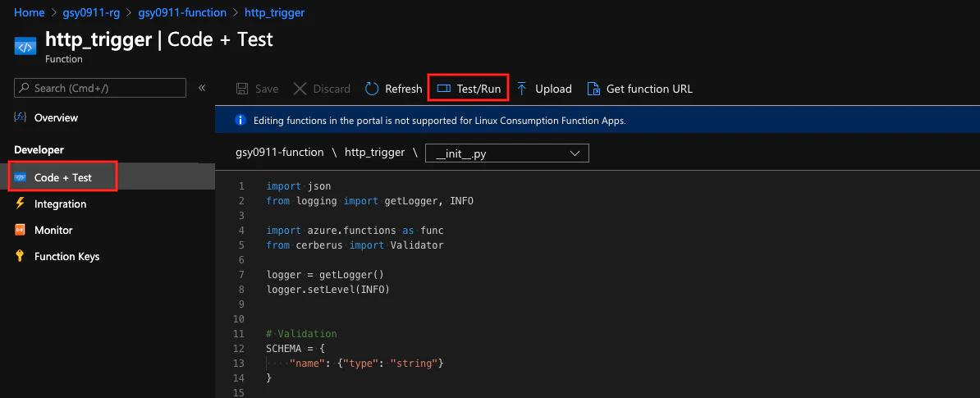Click the Refresh circular arrow icon
The image size is (980, 398).
pos(372,89)
